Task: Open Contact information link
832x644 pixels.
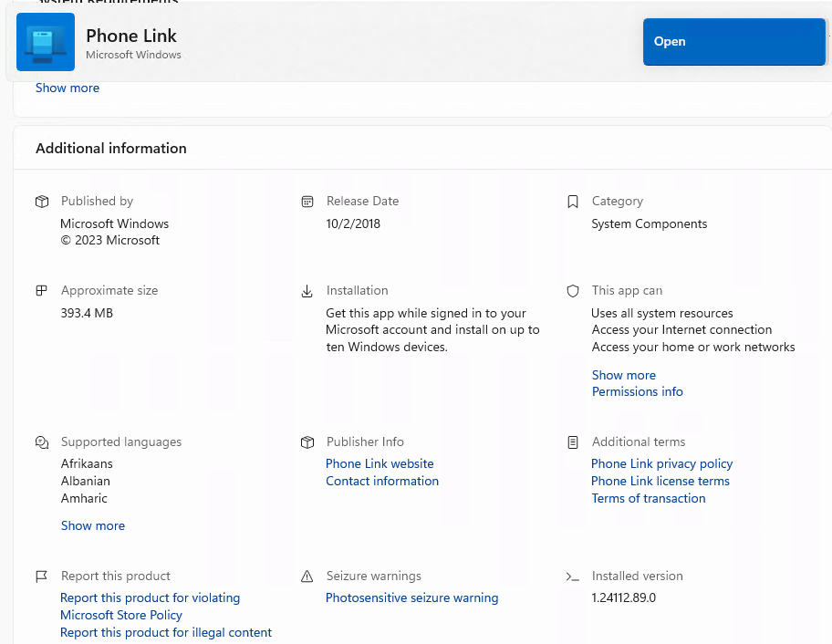Action: pos(382,481)
